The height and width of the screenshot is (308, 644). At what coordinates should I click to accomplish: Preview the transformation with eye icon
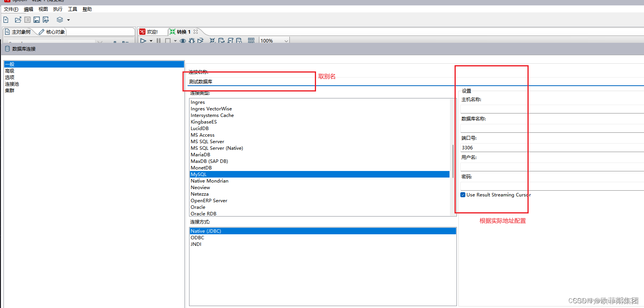point(183,41)
